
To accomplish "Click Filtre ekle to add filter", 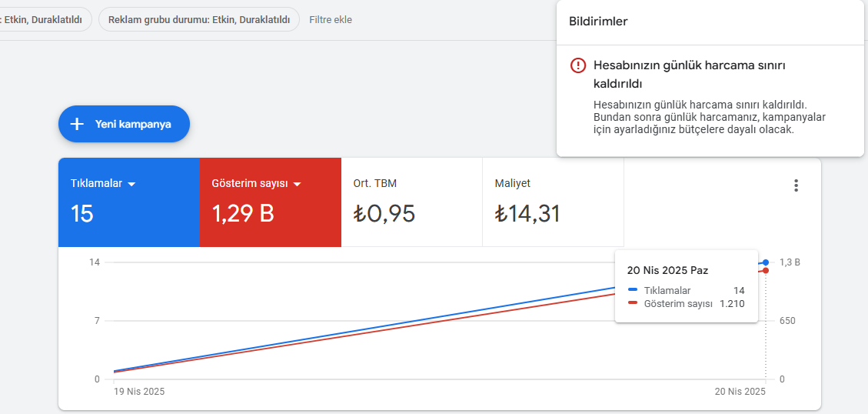I will pos(331,20).
